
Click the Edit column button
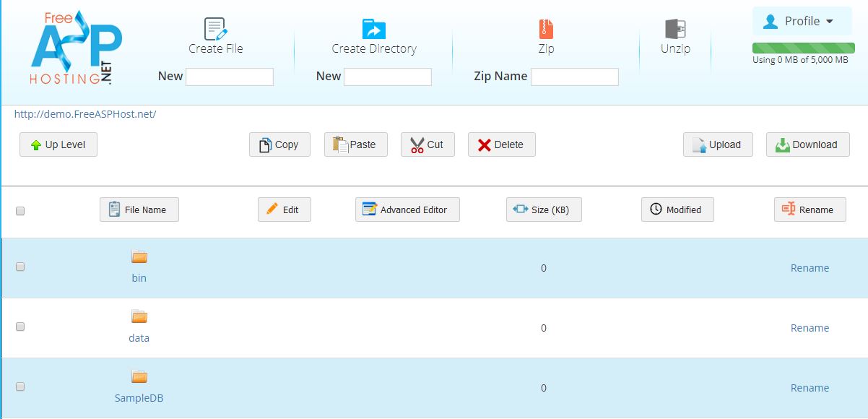coord(285,209)
